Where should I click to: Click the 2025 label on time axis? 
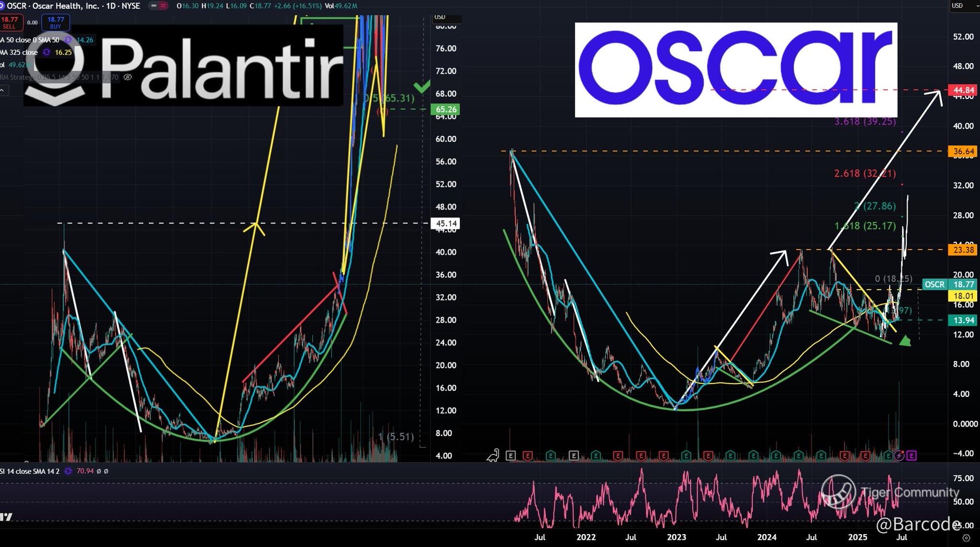[857, 537]
